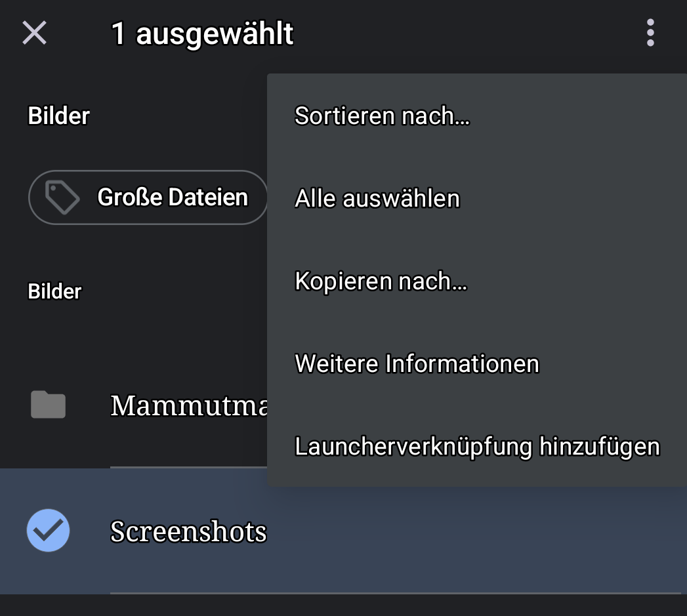Tap the Bilder label below the filter chip

click(x=54, y=291)
